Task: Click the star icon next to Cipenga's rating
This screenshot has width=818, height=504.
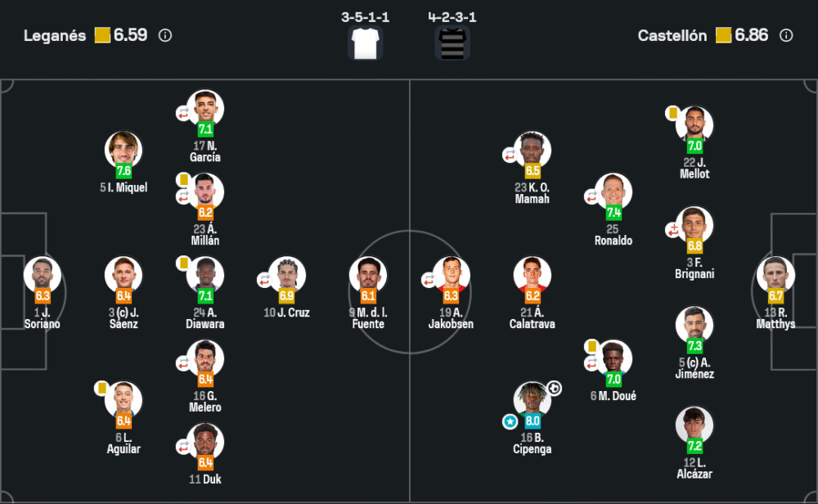Action: 510,421
